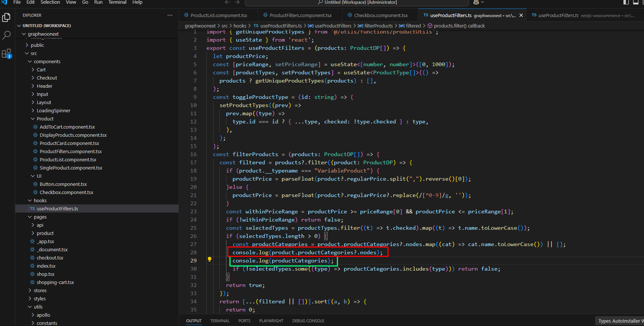Toggle the bottom panel layout button
This screenshot has height=326, width=644.
tap(636, 2)
